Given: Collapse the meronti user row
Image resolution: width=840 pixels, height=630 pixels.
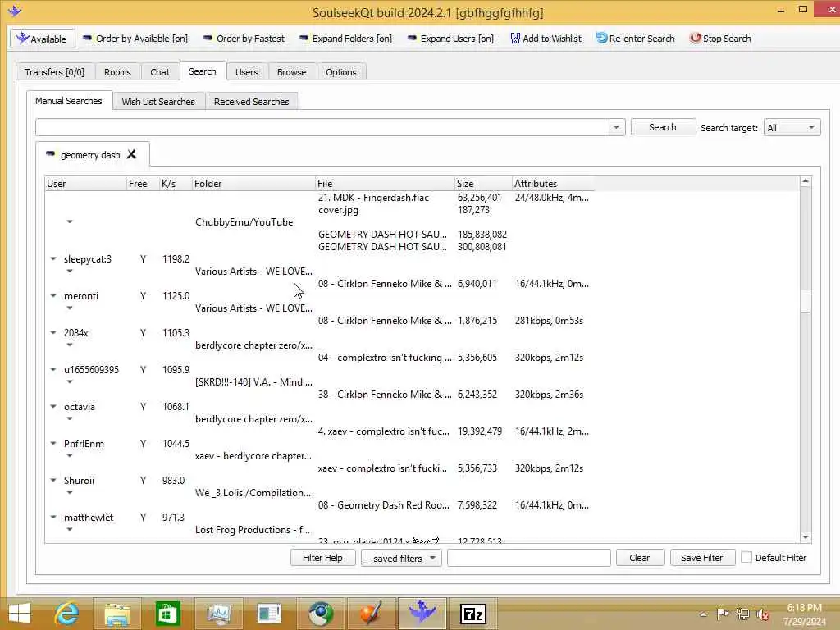Looking at the screenshot, I should [x=53, y=295].
